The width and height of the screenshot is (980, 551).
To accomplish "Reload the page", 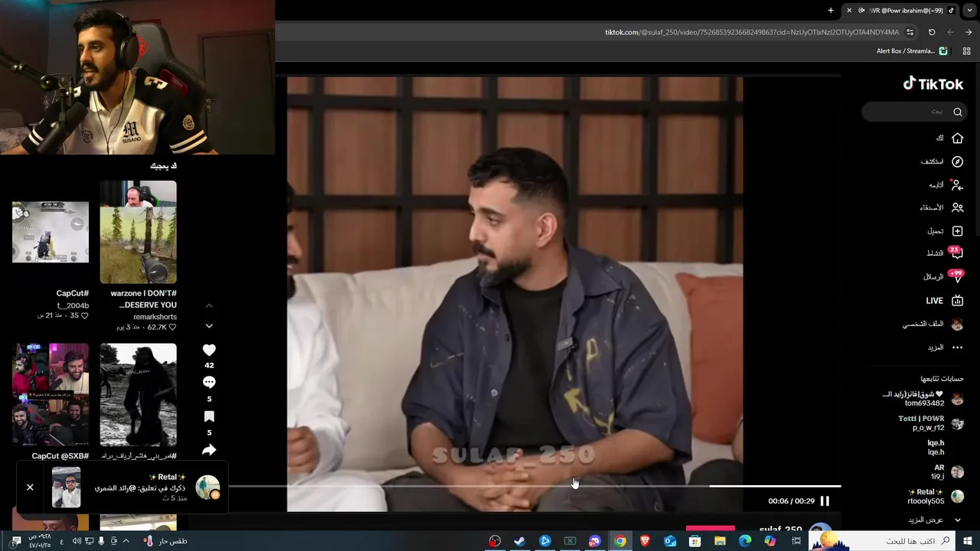I will point(932,32).
